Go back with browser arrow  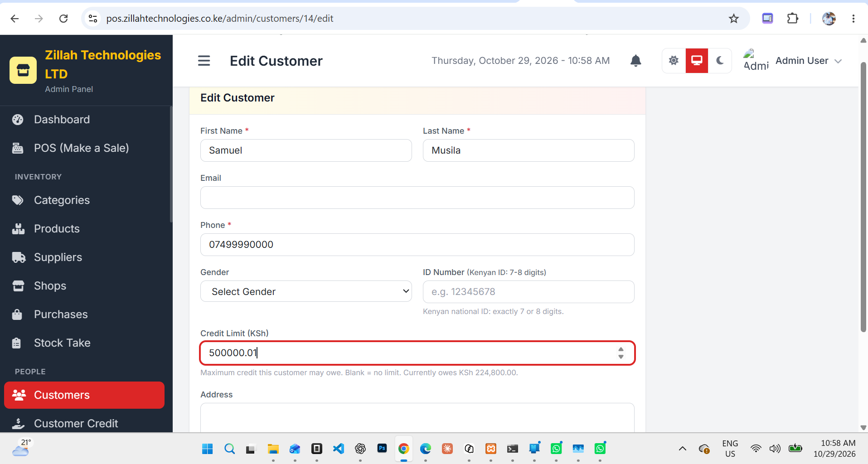coord(15,19)
